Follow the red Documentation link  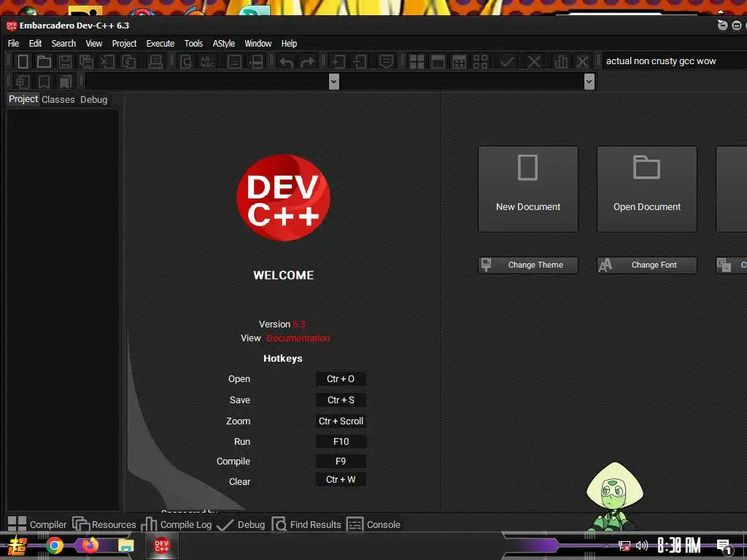[298, 338]
